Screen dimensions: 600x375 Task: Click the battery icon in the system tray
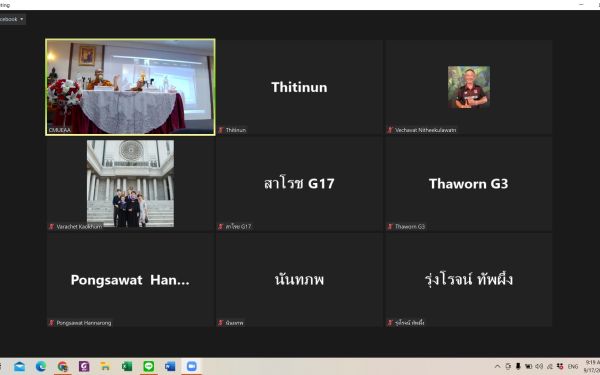(x=528, y=367)
